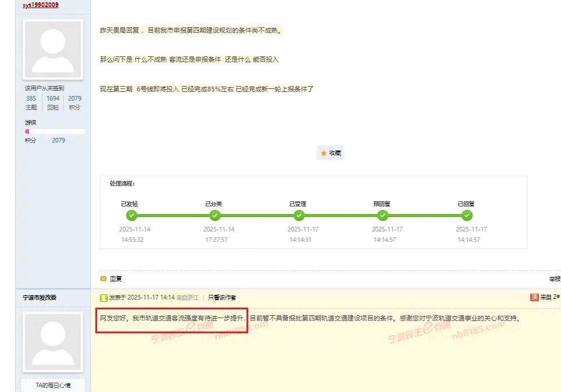Open the 1694 回帖 replies count
Image resolution: width=561 pixels, height=392 pixels.
click(x=53, y=99)
